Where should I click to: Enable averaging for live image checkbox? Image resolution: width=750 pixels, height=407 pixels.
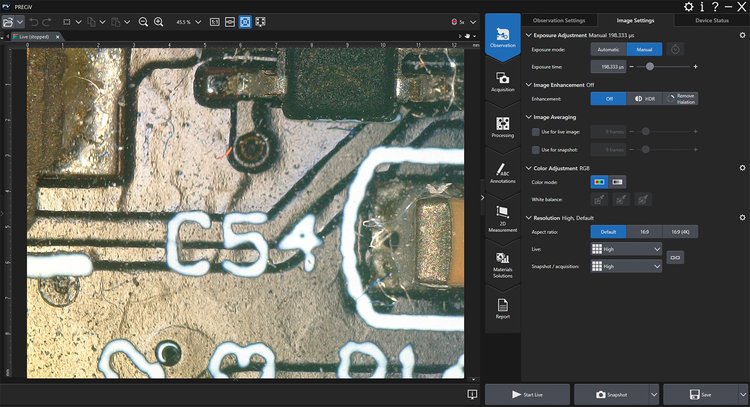coord(536,131)
